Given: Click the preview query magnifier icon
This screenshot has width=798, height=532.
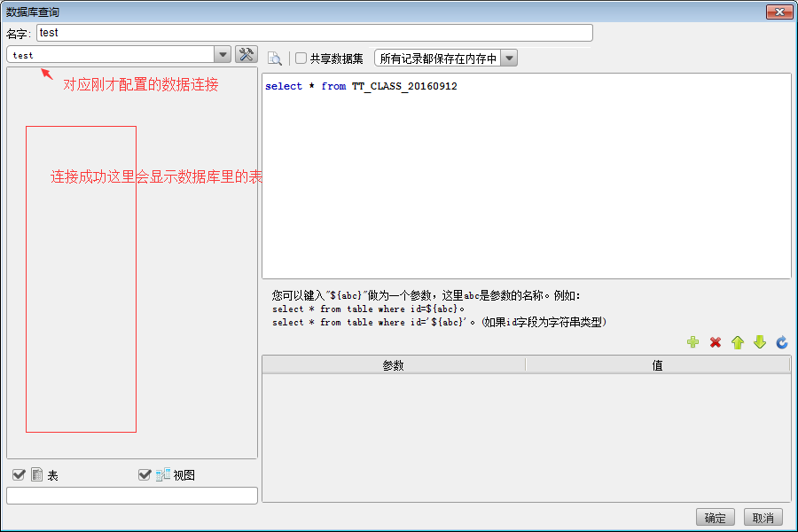Looking at the screenshot, I should 275,59.
